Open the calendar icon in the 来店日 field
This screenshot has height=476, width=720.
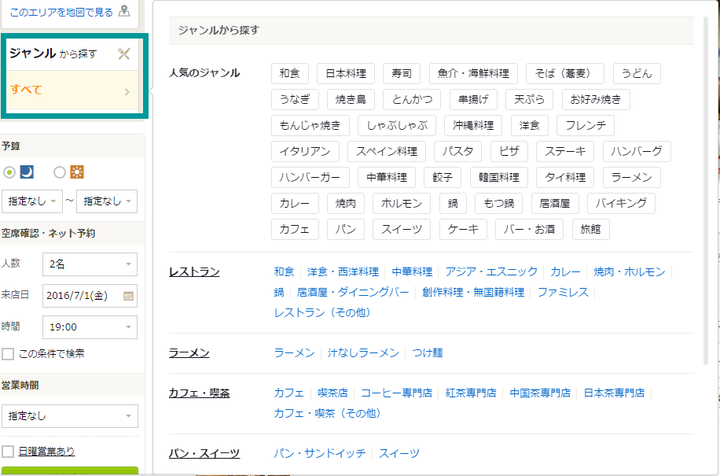coord(129,296)
